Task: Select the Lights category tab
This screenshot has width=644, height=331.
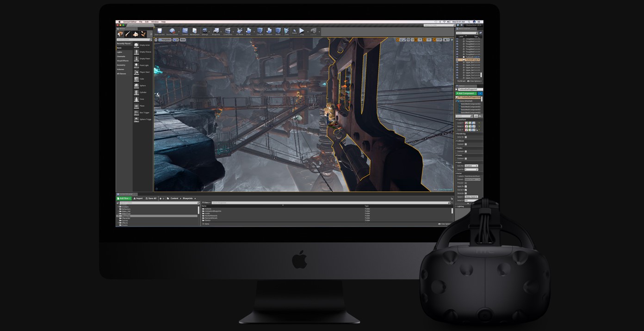Action: tap(119, 52)
